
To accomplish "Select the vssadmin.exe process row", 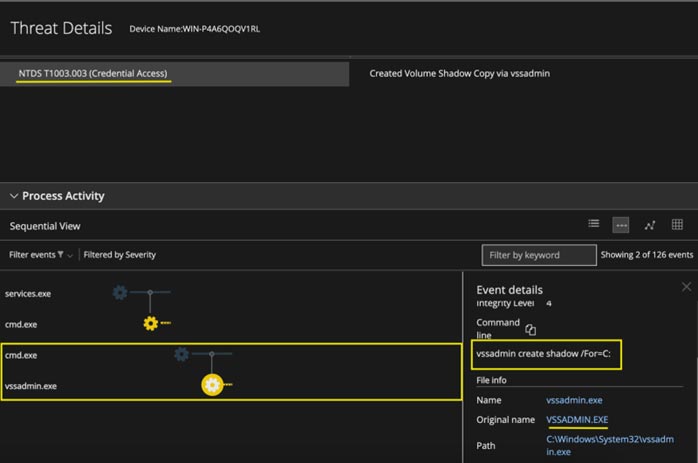I will tap(32, 386).
